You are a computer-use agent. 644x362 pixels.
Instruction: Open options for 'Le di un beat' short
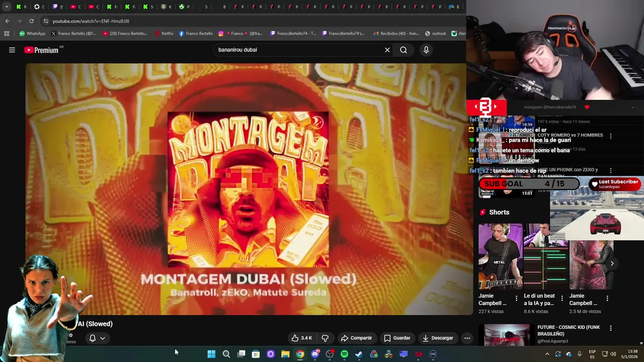coord(562,299)
